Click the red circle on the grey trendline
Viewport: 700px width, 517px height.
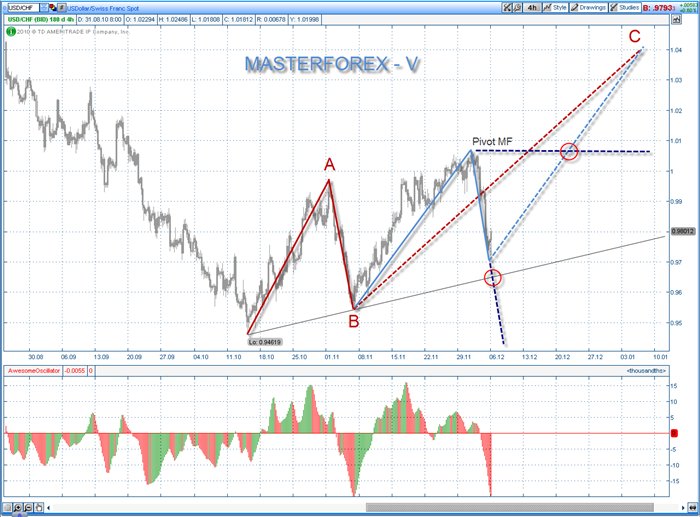493,278
